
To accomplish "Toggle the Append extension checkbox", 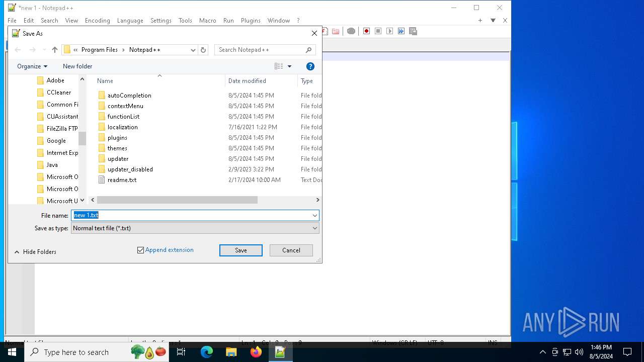I will [x=141, y=250].
